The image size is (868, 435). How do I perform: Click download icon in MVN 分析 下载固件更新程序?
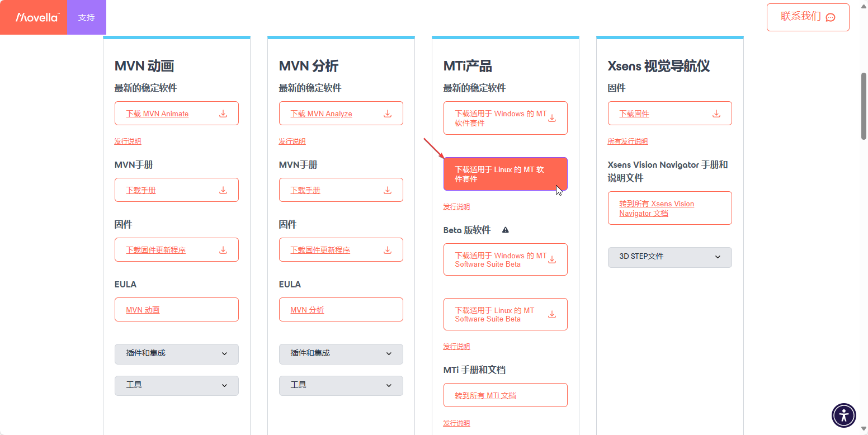pyautogui.click(x=388, y=250)
